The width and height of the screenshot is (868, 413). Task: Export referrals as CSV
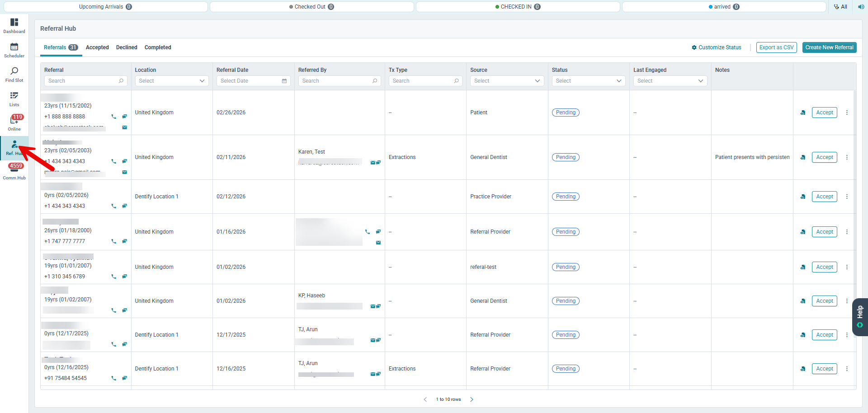pyautogui.click(x=776, y=47)
